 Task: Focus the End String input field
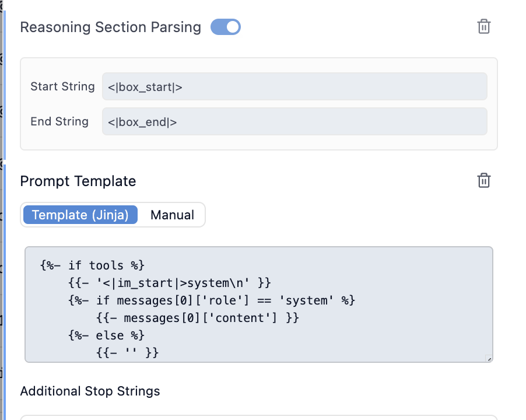pos(294,121)
